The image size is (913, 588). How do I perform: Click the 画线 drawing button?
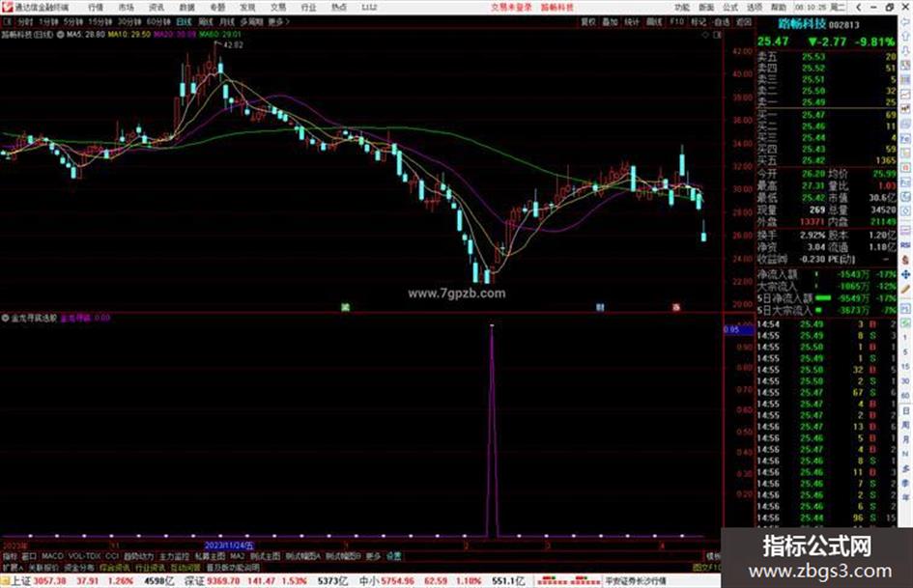click(x=654, y=21)
